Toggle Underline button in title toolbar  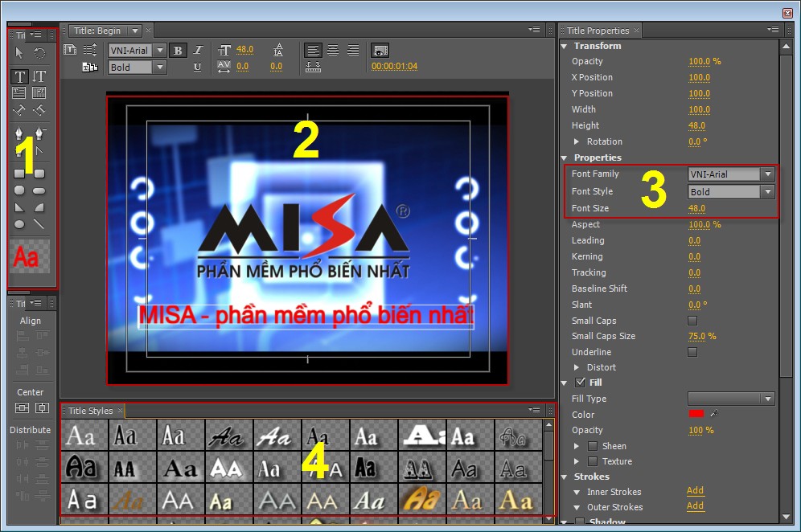pyautogui.click(x=197, y=67)
